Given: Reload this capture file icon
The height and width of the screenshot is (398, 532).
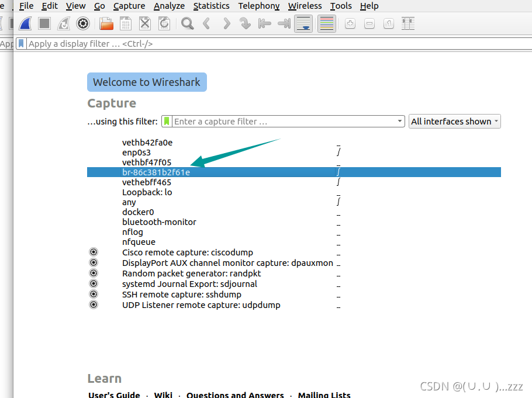Looking at the screenshot, I should [164, 24].
